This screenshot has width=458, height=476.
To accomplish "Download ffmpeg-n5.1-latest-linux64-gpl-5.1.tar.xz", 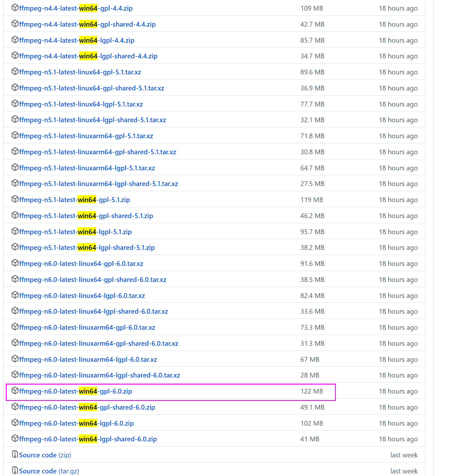I will 80,72.
